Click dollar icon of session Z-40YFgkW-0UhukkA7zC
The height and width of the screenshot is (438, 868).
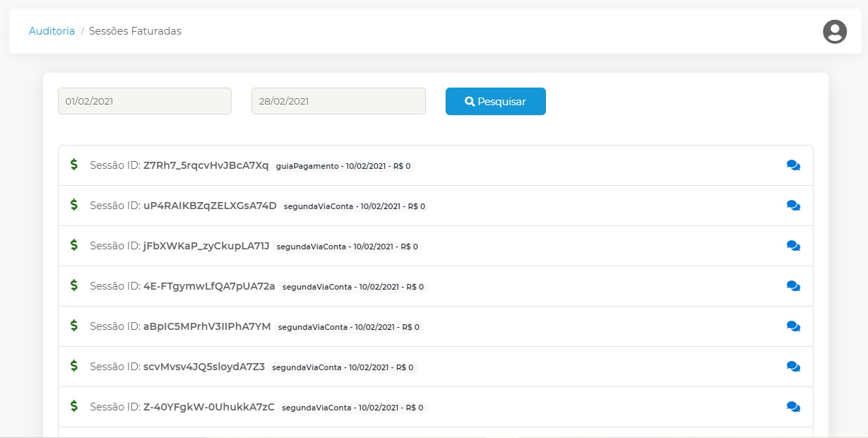click(74, 406)
